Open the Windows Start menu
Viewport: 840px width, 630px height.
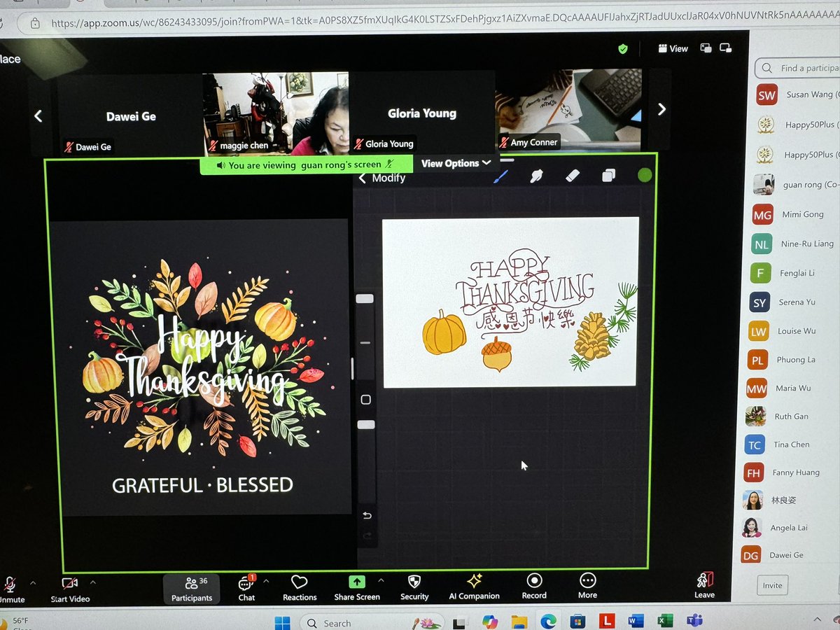click(281, 622)
